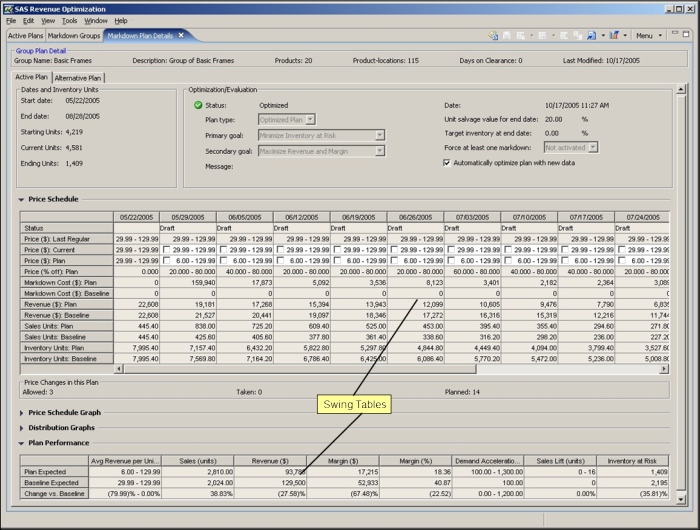Open the Menu dropdown in the toolbar
This screenshot has width=700, height=530.
coord(649,36)
